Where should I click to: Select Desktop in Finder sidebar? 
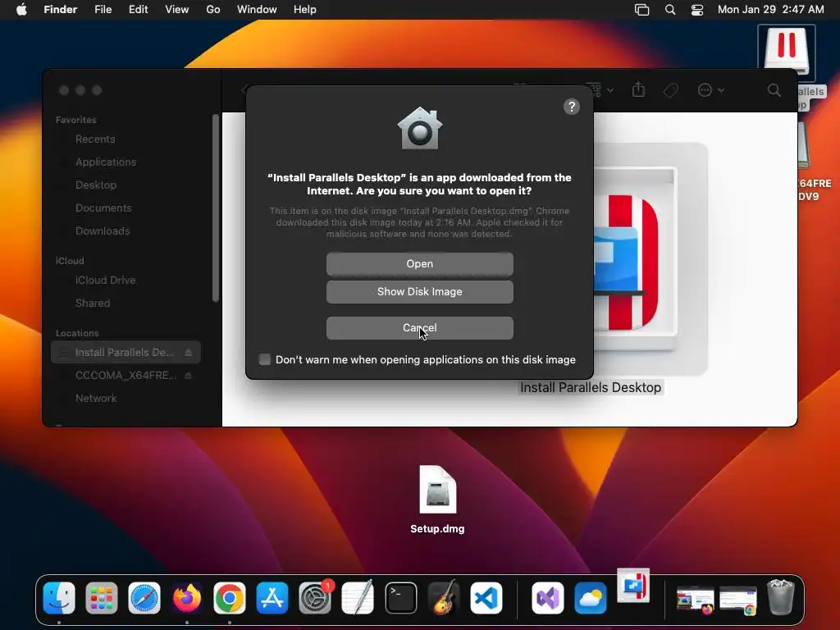pos(96,185)
